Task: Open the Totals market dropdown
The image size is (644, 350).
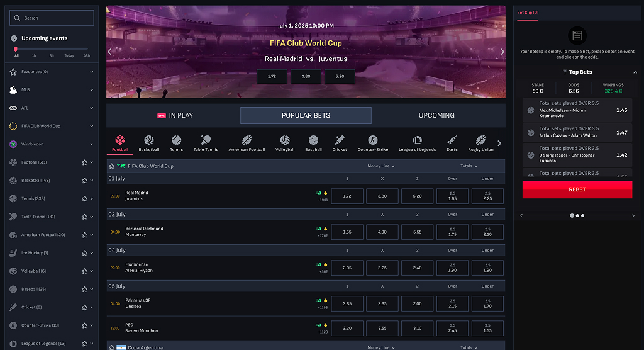Action: 469,166
